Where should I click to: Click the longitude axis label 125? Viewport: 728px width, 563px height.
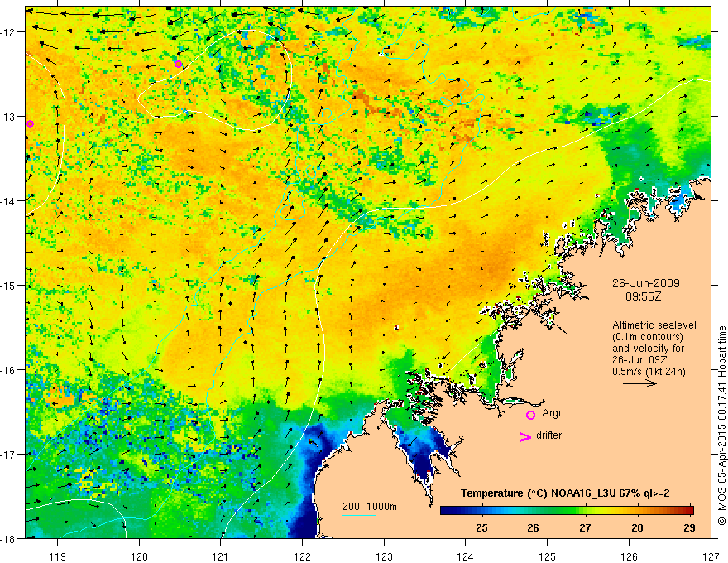(548, 556)
